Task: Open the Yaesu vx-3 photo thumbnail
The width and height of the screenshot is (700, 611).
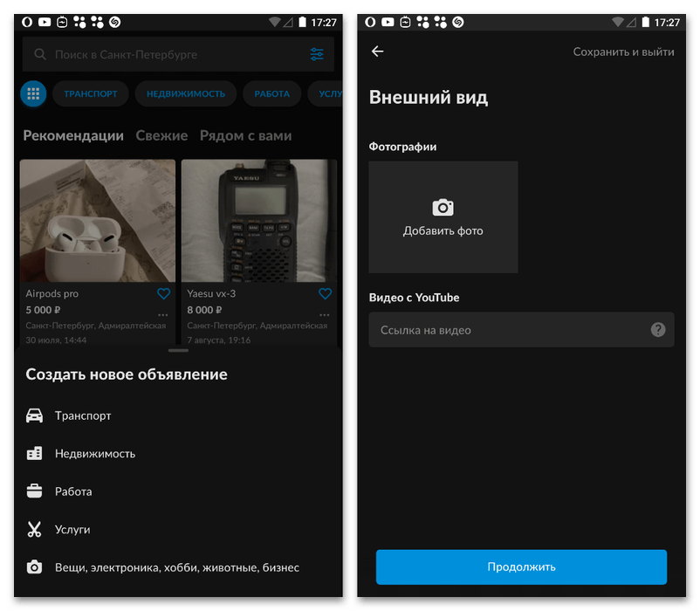Action: [259, 221]
